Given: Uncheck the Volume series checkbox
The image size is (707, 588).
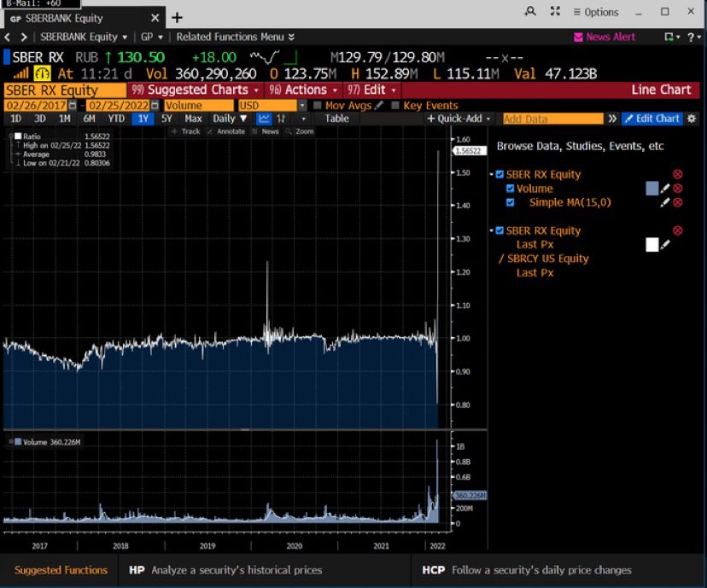Looking at the screenshot, I should click(x=510, y=189).
